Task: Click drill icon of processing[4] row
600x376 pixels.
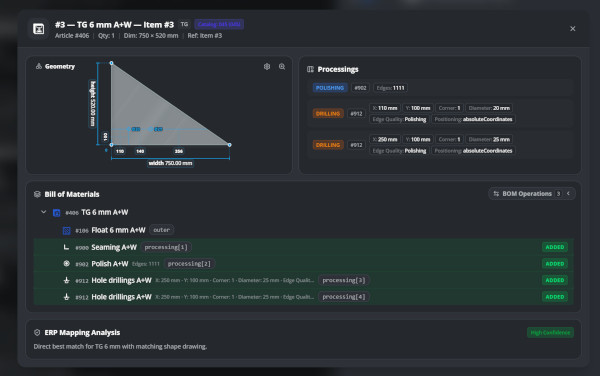Action: 67,297
